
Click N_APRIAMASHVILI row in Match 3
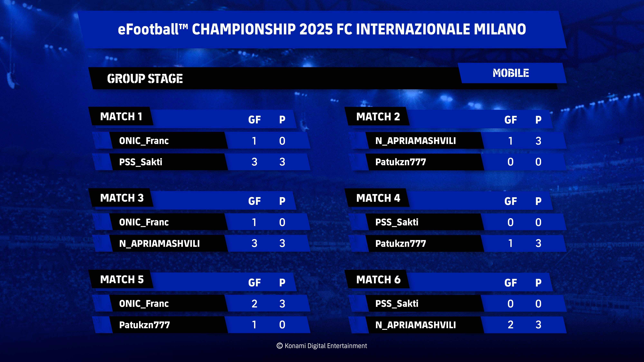tap(202, 243)
